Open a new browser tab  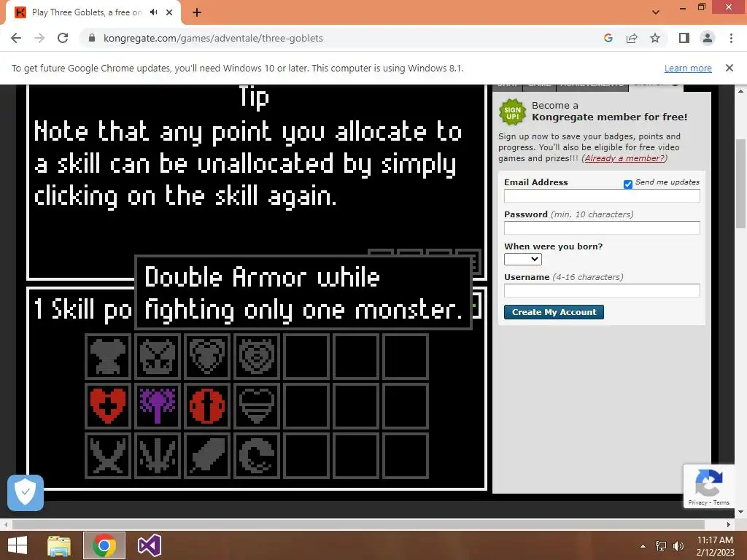pos(197,12)
